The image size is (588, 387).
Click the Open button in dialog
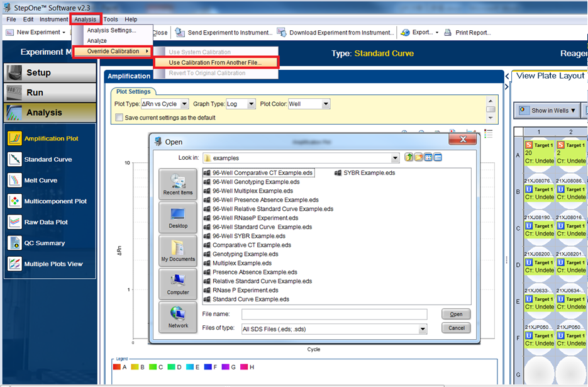click(456, 314)
